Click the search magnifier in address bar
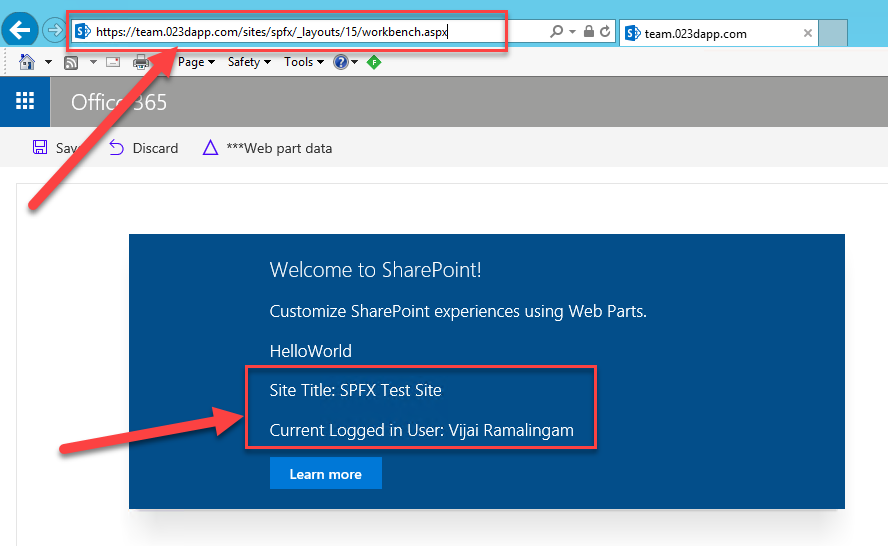 pyautogui.click(x=556, y=32)
